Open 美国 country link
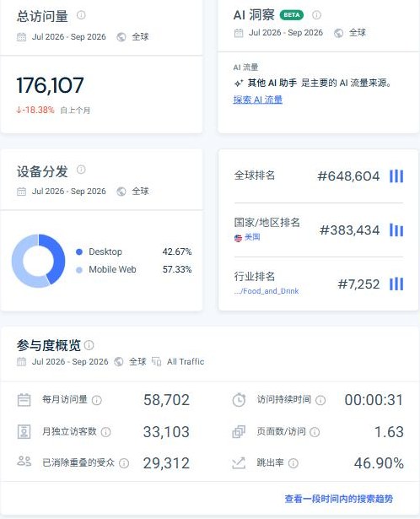Screen dimensions: 420x519 [x=252, y=237]
